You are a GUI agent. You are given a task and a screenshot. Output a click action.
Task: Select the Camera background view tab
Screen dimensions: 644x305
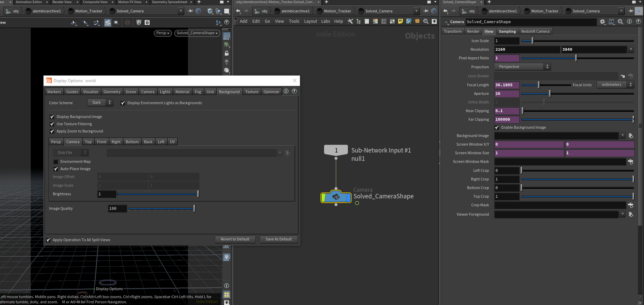point(73,142)
